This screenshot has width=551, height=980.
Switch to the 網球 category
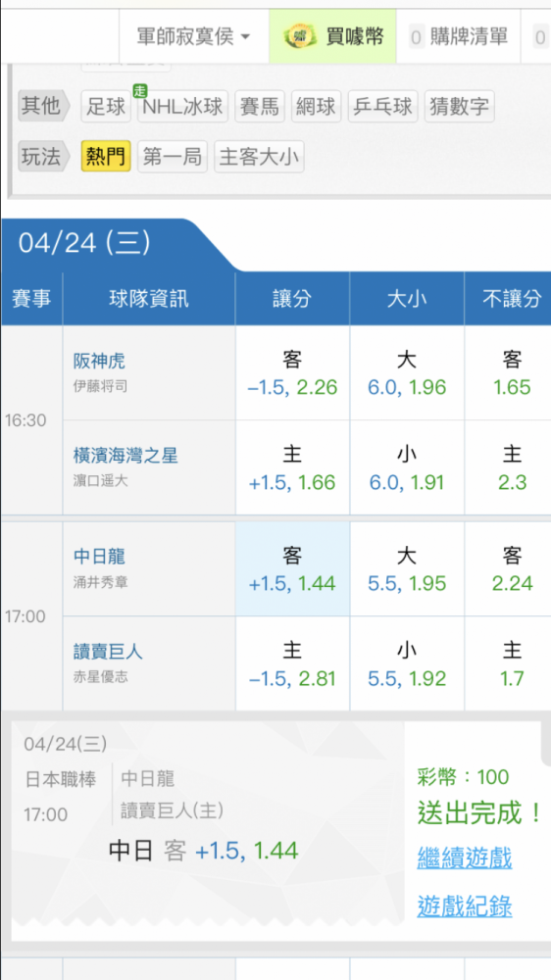316,107
